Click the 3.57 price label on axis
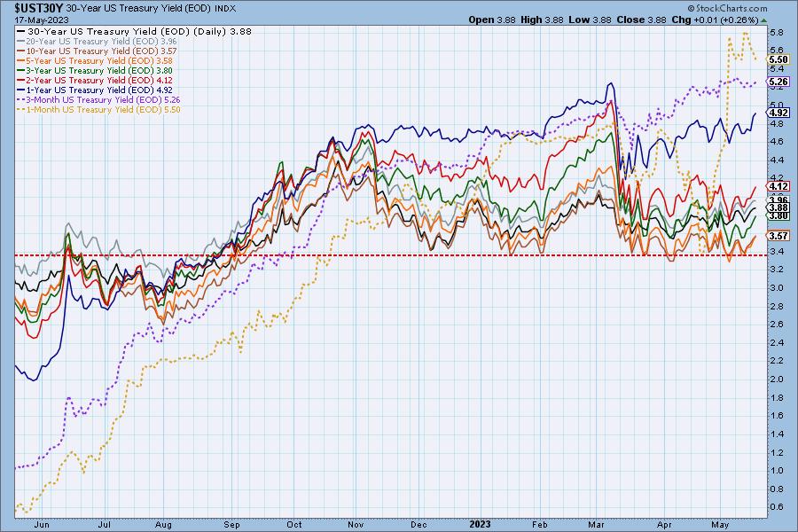Screen dimensions: 798x532 (x=778, y=236)
